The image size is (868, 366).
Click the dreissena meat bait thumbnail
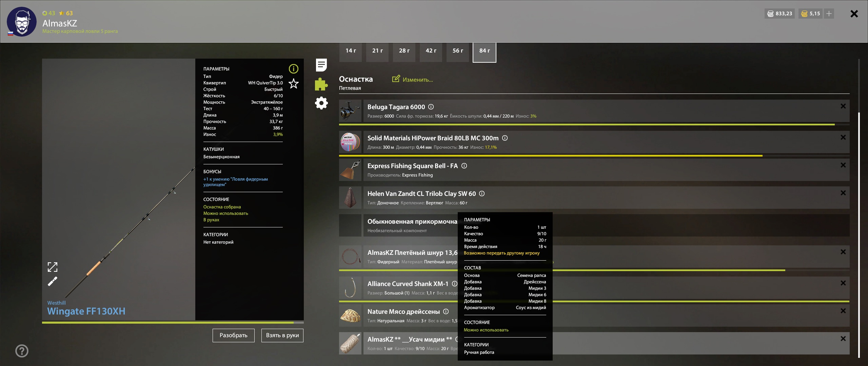(350, 316)
